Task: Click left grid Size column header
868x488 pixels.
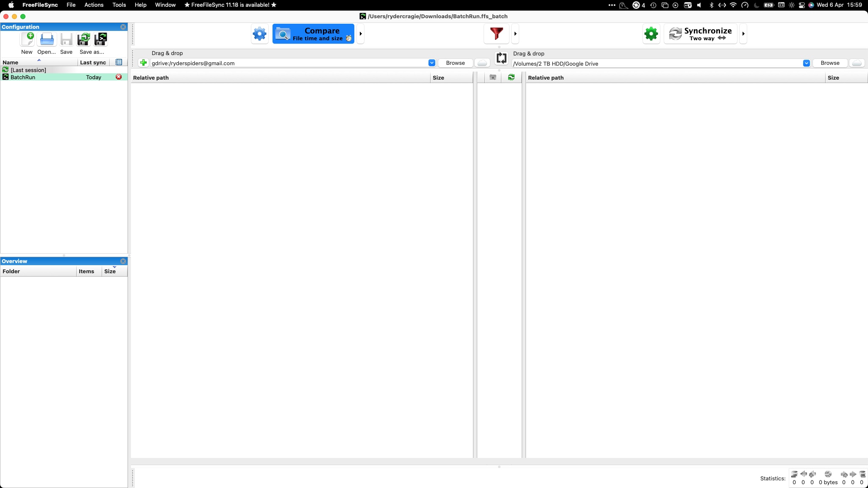Action: click(x=451, y=78)
